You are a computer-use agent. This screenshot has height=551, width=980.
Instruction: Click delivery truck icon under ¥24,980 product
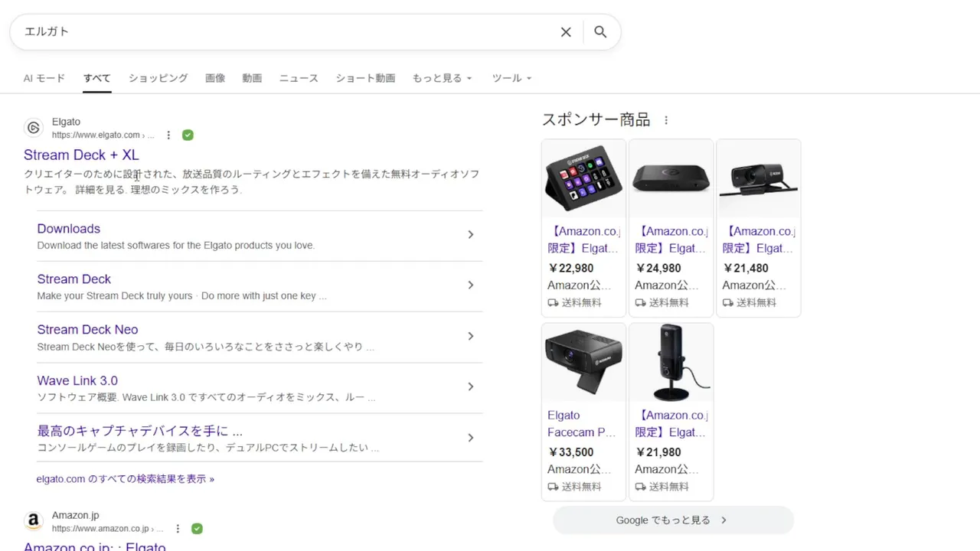640,303
